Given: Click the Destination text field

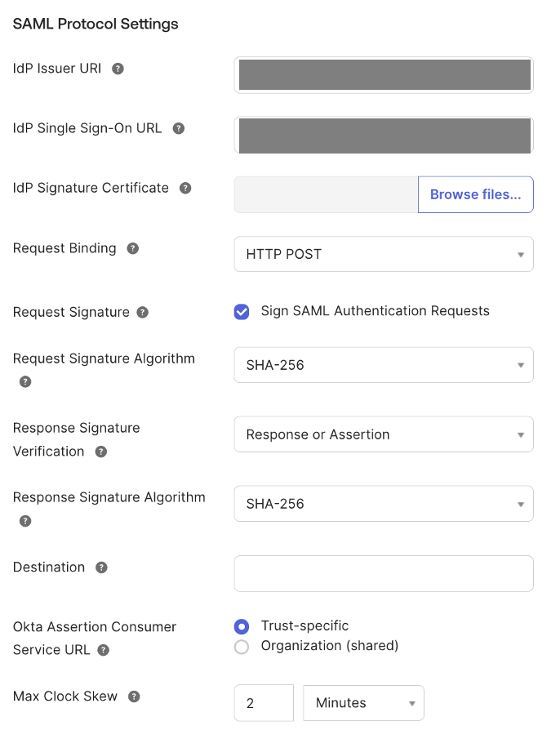Looking at the screenshot, I should click(384, 573).
